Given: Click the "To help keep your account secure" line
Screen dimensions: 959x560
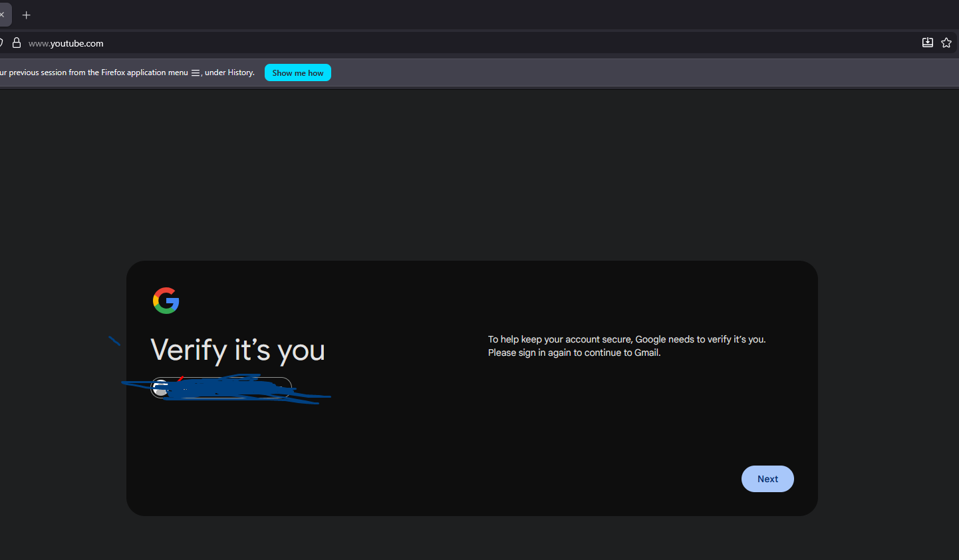Looking at the screenshot, I should tap(627, 339).
